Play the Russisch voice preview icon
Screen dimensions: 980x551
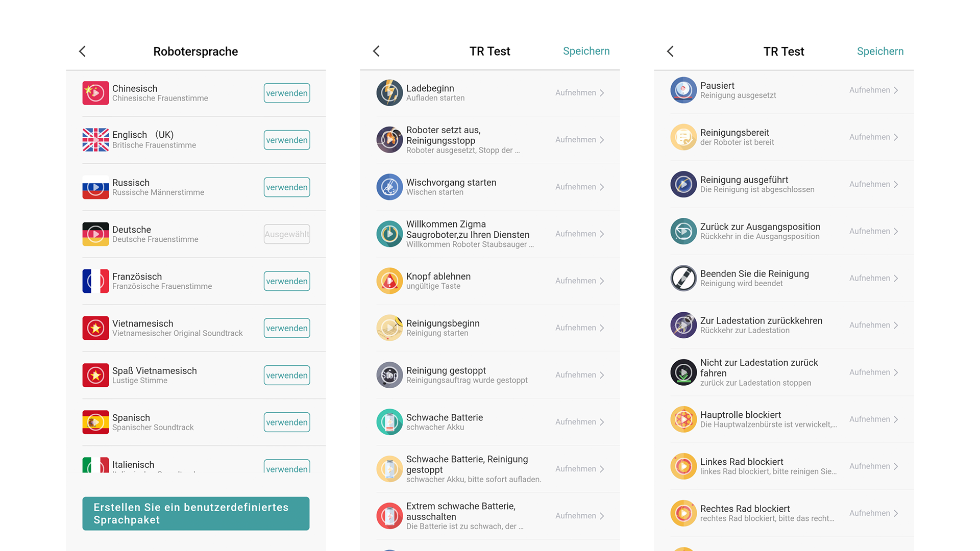click(x=95, y=187)
